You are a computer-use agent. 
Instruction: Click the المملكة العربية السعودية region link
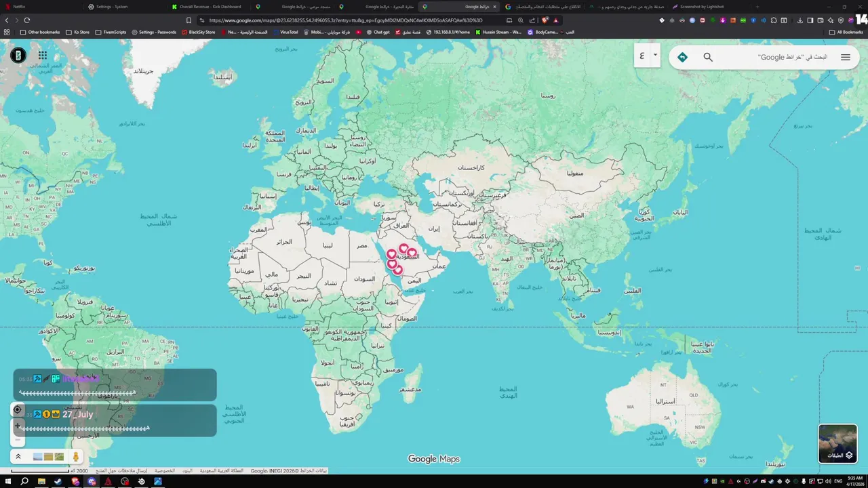pos(221,470)
